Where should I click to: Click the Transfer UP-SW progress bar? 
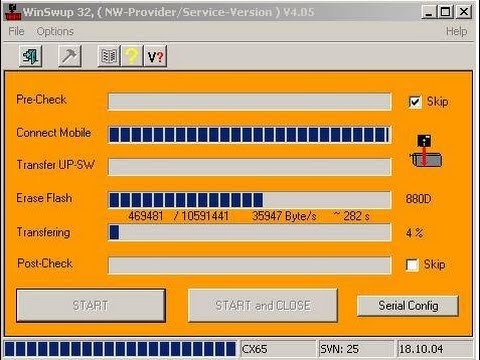tap(250, 167)
